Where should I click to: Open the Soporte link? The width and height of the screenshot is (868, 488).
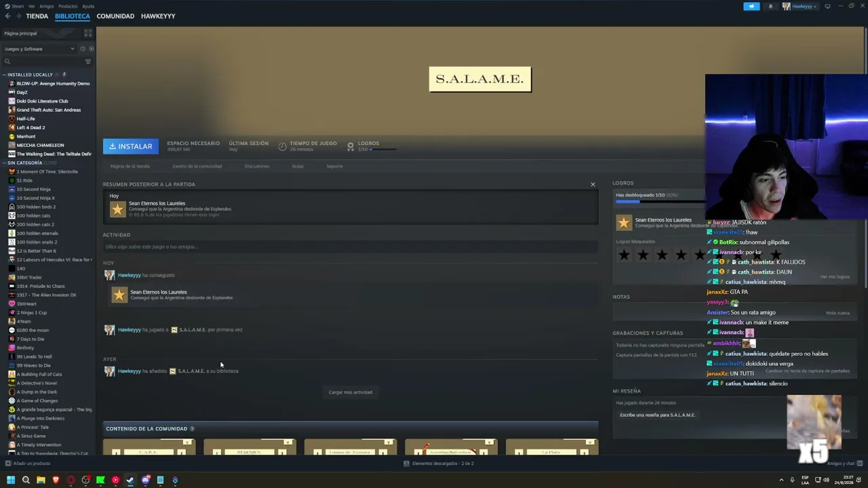(x=334, y=166)
